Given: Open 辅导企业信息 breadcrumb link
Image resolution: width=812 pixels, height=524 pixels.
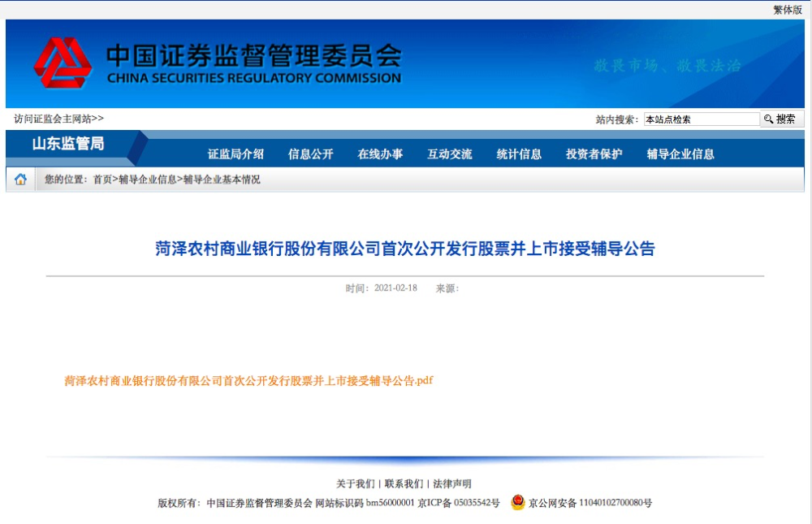Looking at the screenshot, I should (148, 180).
